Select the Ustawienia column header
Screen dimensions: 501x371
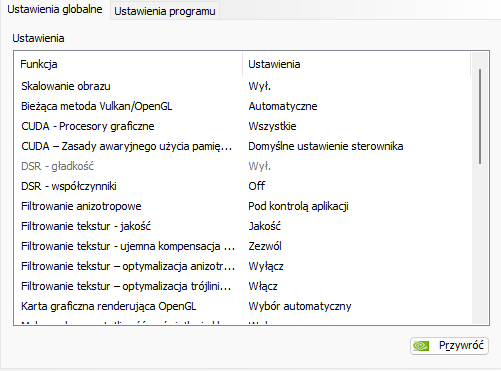[x=356, y=64]
